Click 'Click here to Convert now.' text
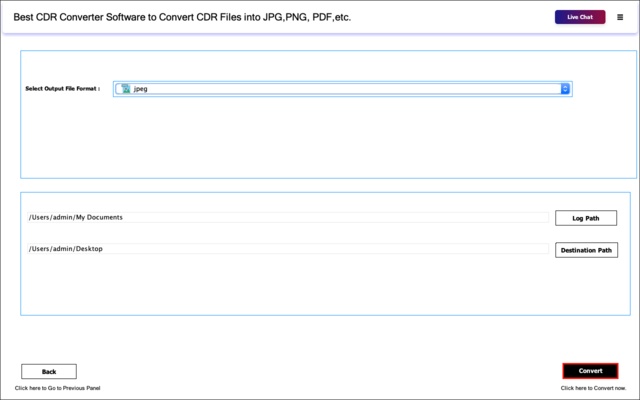The height and width of the screenshot is (400, 640). point(593,388)
